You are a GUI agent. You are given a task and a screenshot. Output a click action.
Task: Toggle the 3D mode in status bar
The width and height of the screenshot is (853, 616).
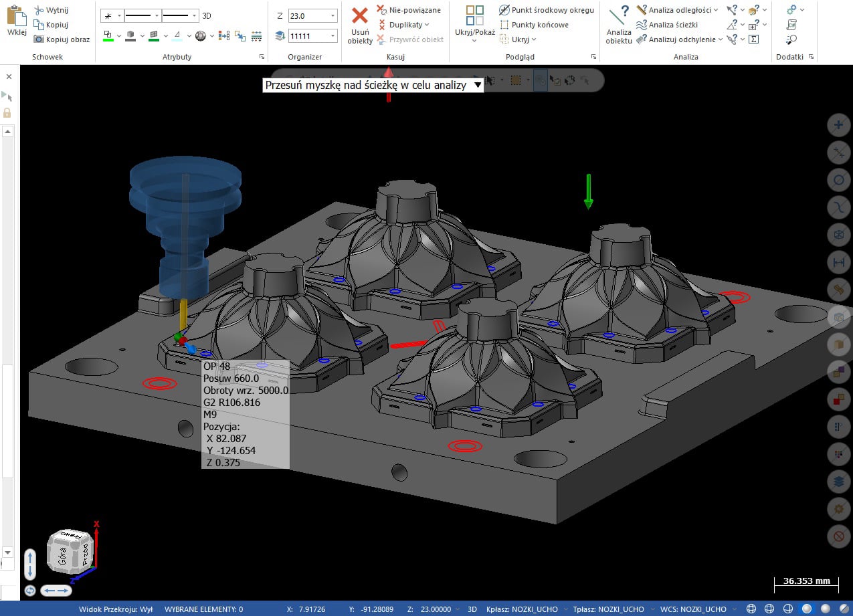point(472,609)
